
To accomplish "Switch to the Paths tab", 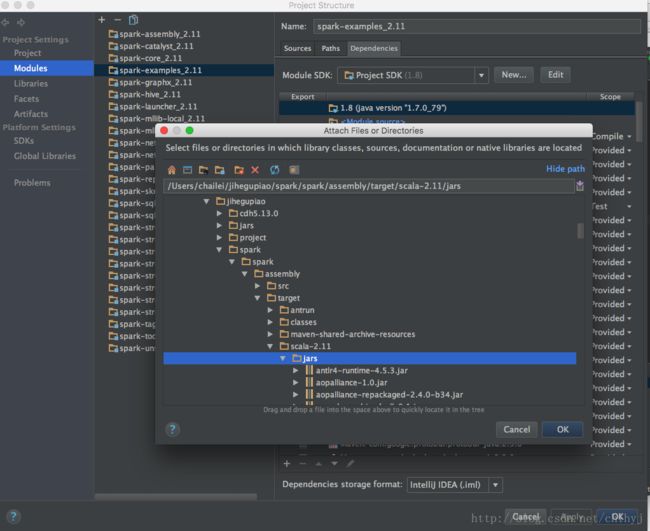I will (330, 48).
